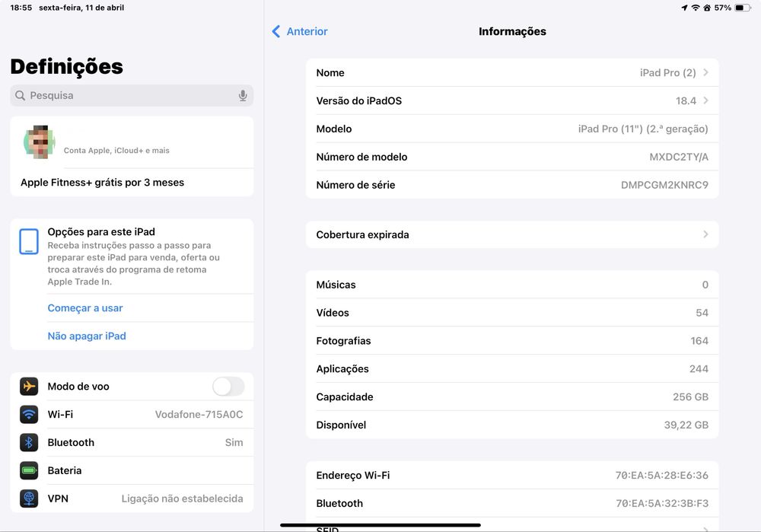
Task: Tap the Capacidade value 256 GB
Action: coord(691,397)
